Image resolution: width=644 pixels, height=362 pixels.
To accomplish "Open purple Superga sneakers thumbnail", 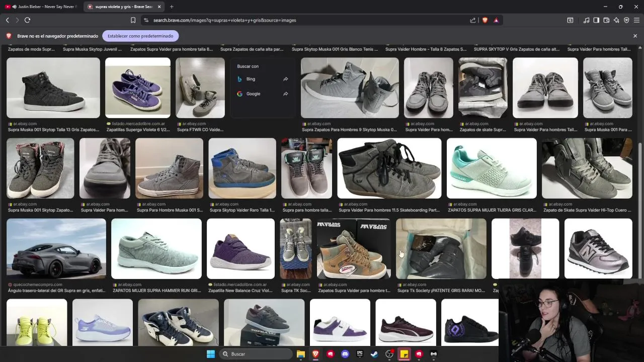I will (138, 87).
